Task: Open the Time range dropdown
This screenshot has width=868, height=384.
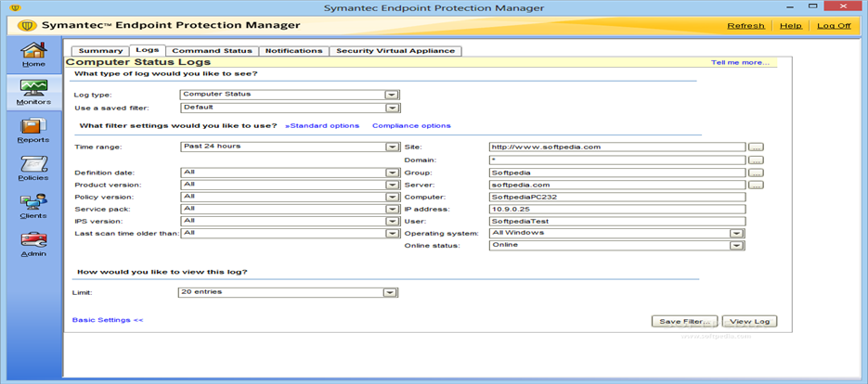Action: (392, 147)
